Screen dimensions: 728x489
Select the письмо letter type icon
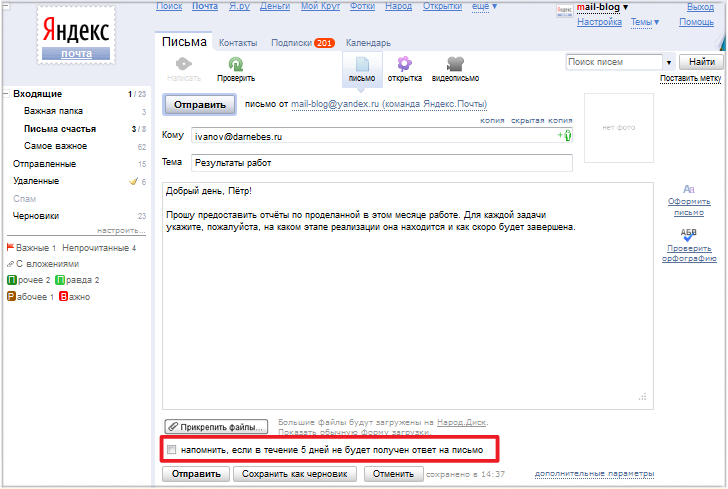point(360,64)
